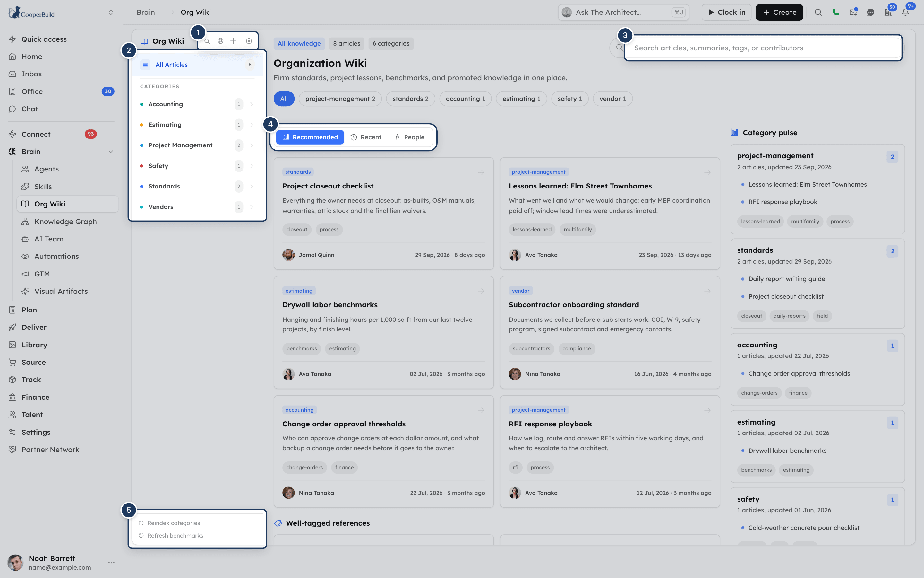Click the Create button
The image size is (924, 578).
click(779, 12)
